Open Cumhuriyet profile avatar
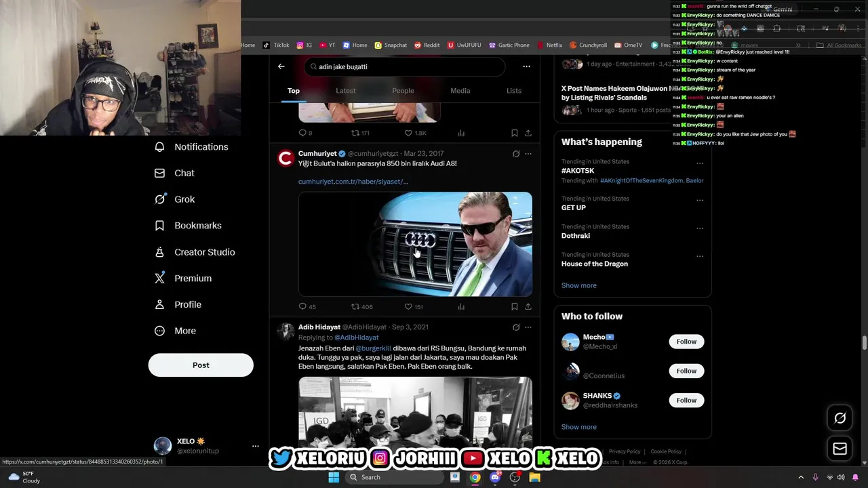The image size is (868, 488). [x=285, y=158]
